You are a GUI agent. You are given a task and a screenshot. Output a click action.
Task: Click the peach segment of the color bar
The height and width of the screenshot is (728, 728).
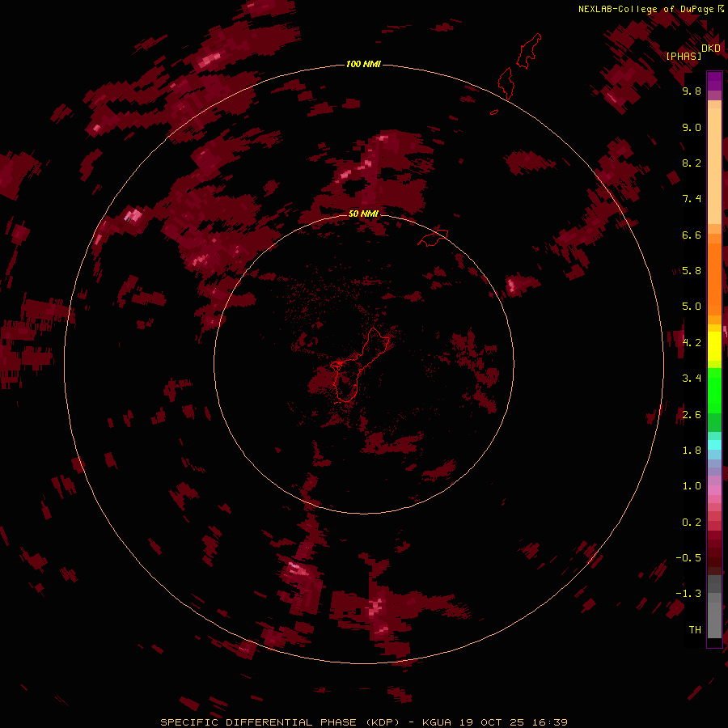714,167
